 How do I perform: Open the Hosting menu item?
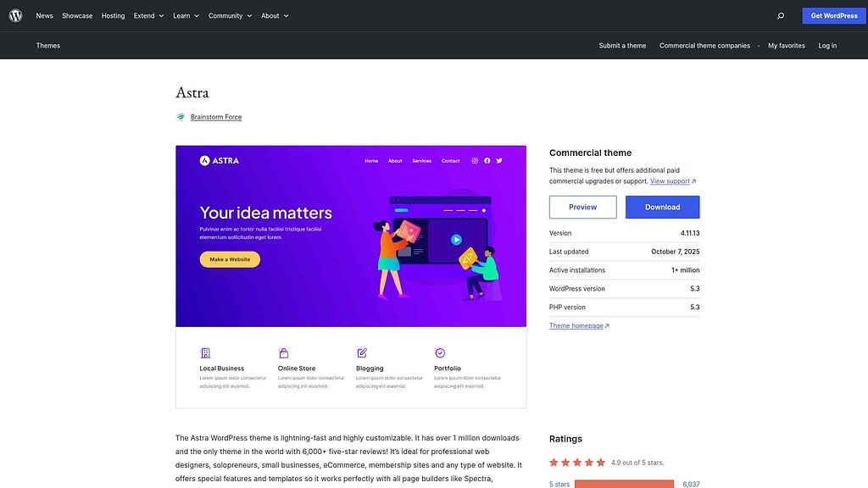[113, 15]
